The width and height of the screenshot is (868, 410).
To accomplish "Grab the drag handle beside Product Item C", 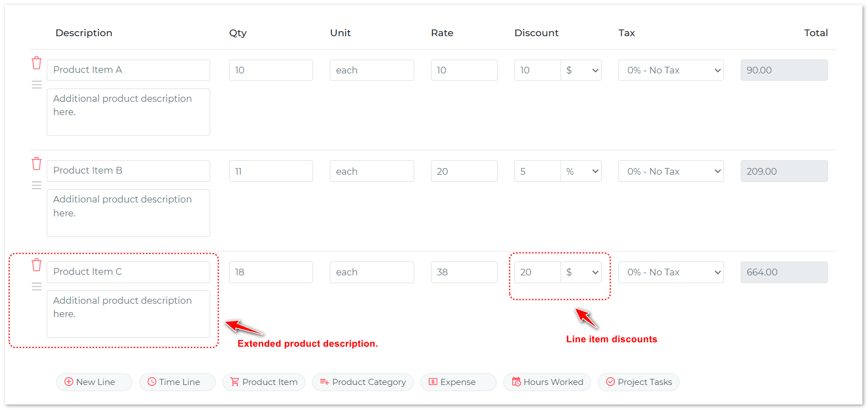I will [36, 286].
